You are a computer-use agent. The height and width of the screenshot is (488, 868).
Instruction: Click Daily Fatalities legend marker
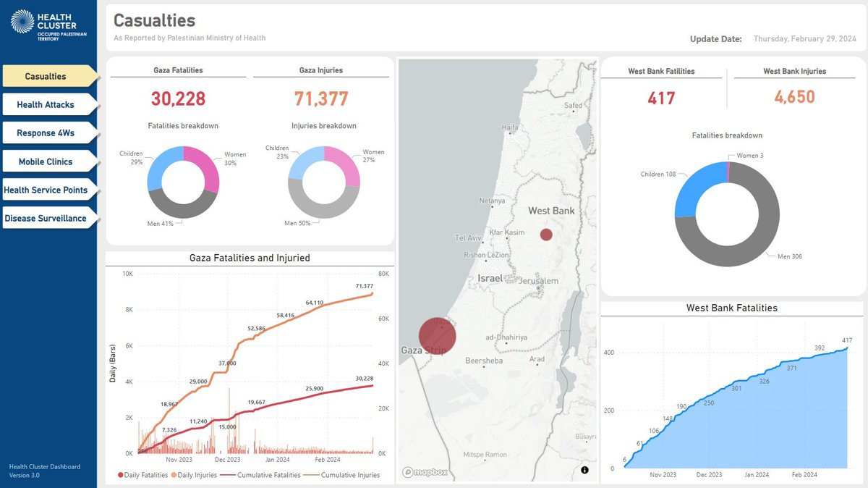(120, 475)
